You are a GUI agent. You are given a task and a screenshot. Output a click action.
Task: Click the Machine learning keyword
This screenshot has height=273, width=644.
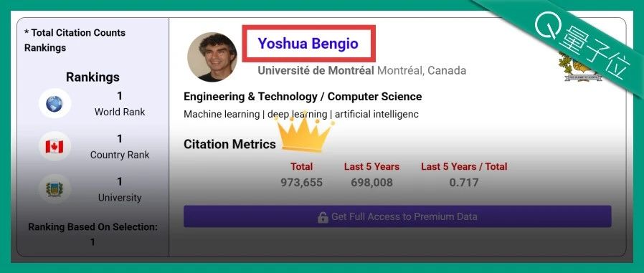pyautogui.click(x=222, y=114)
